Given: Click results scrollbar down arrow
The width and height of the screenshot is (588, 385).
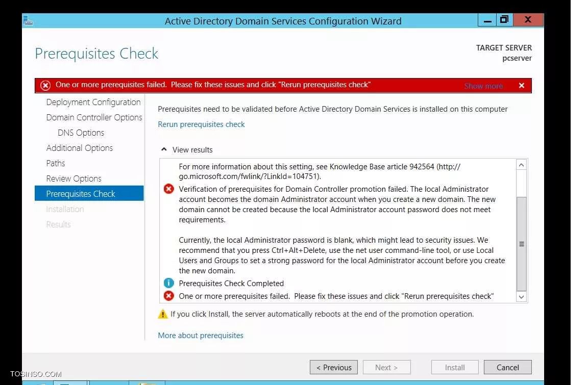Looking at the screenshot, I should [x=521, y=297].
